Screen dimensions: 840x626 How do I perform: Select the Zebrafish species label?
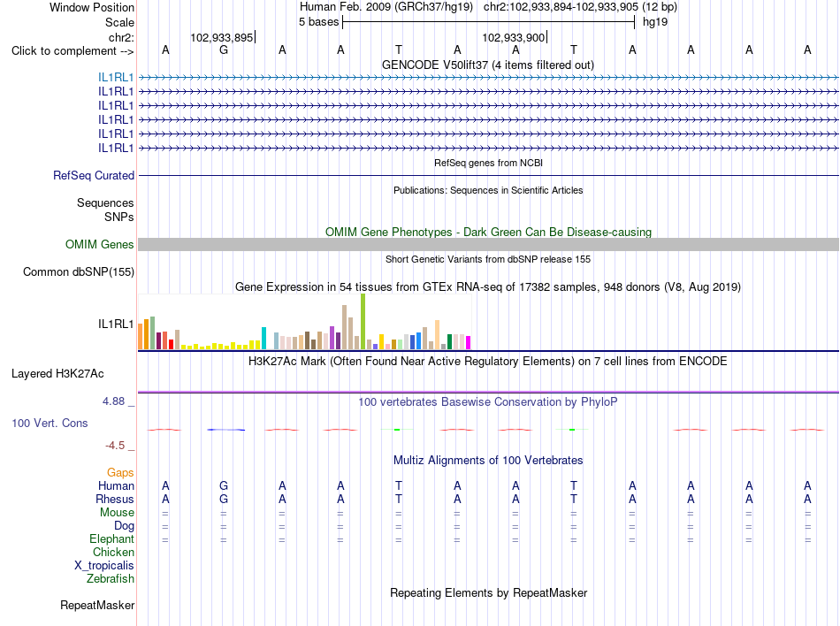click(111, 579)
